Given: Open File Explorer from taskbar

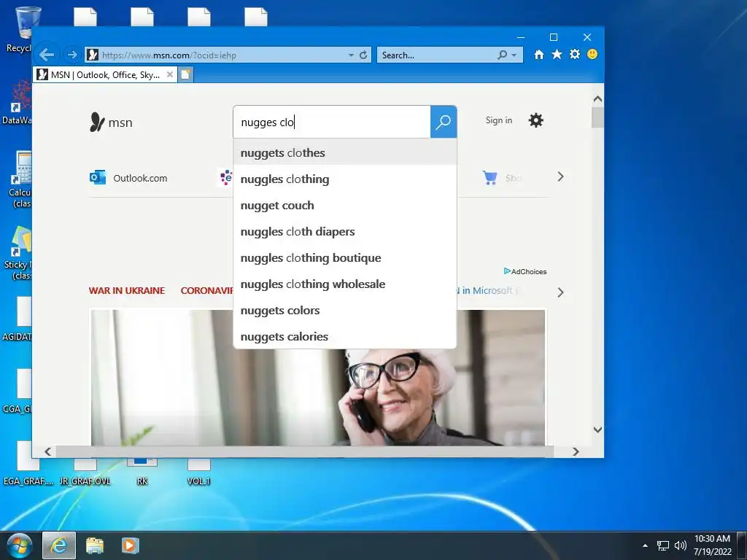Looking at the screenshot, I should click(x=94, y=545).
